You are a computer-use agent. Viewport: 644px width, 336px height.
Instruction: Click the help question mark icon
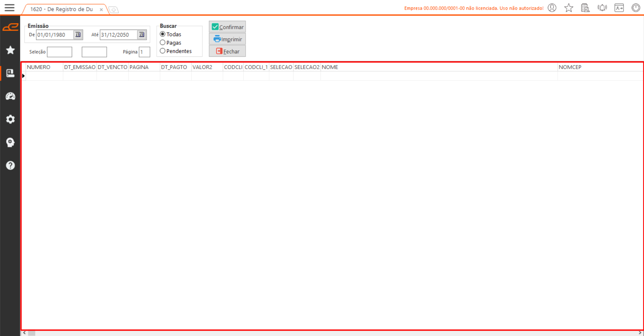(10, 165)
